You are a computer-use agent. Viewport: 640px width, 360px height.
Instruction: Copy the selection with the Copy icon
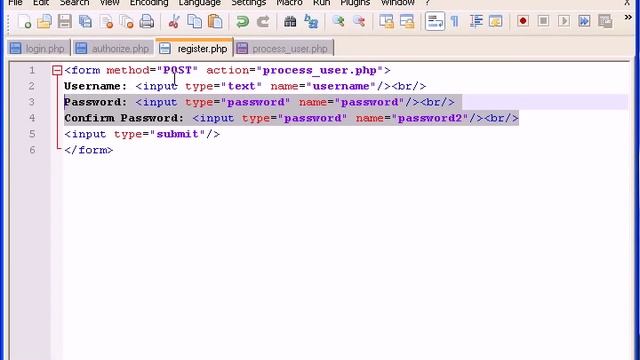point(194,21)
